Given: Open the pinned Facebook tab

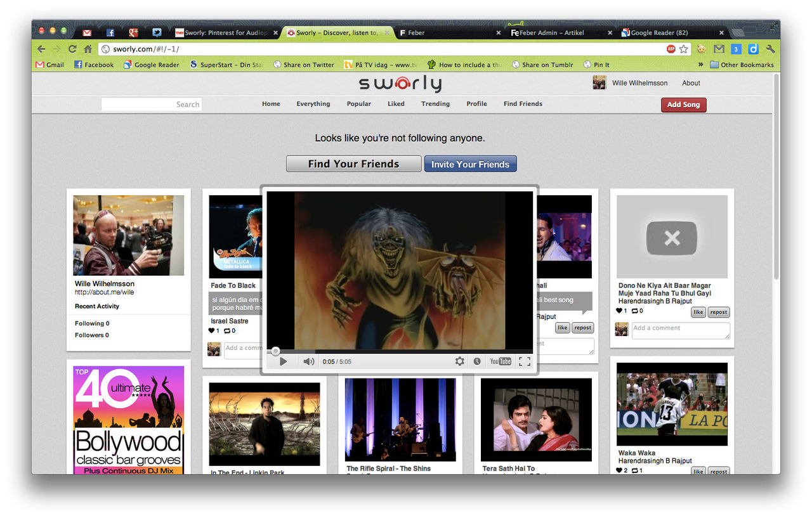Looking at the screenshot, I should [x=110, y=33].
